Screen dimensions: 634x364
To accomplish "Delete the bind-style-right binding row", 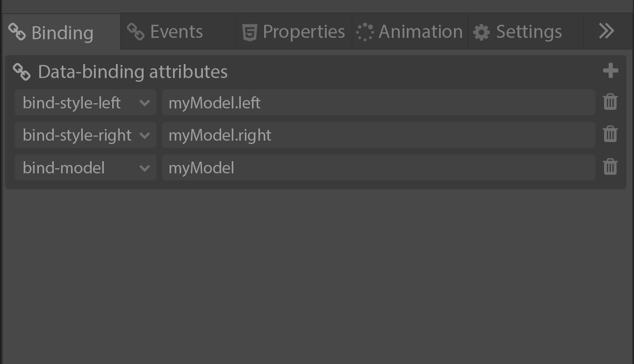I will coord(610,135).
